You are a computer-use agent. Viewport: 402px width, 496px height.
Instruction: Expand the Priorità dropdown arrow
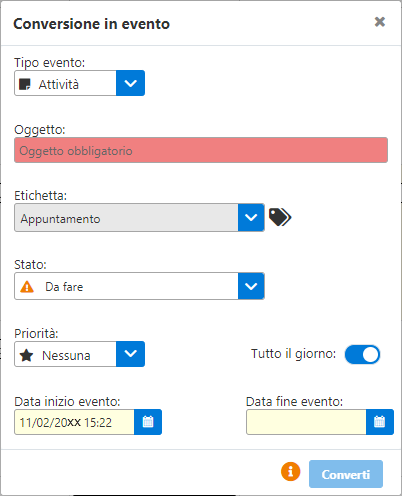[130, 354]
